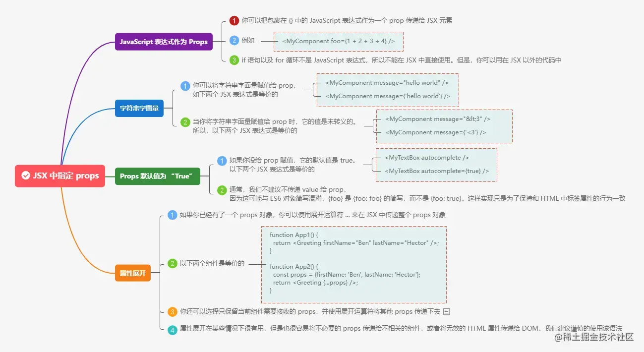Viewport: 644px width, 352px height.
Task: Select the JavaScript 表达式作为 Props branch node
Action: (x=164, y=42)
